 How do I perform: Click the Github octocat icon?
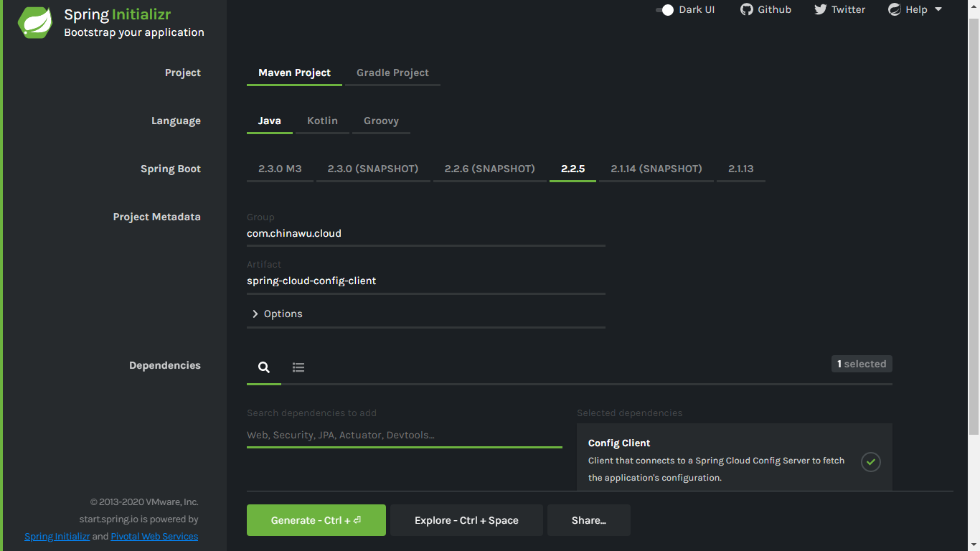pos(747,9)
